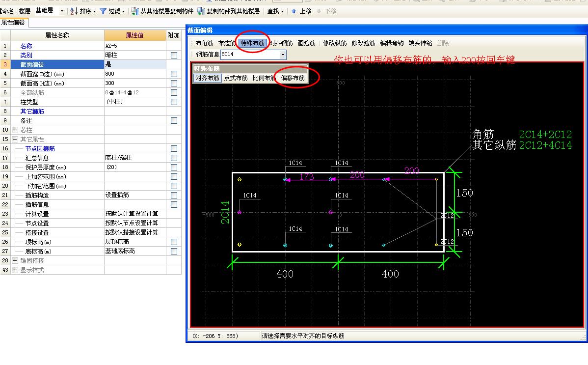The image size is (588, 365).
Task: Expand the 芯柱 row
Action: [x=15, y=130]
